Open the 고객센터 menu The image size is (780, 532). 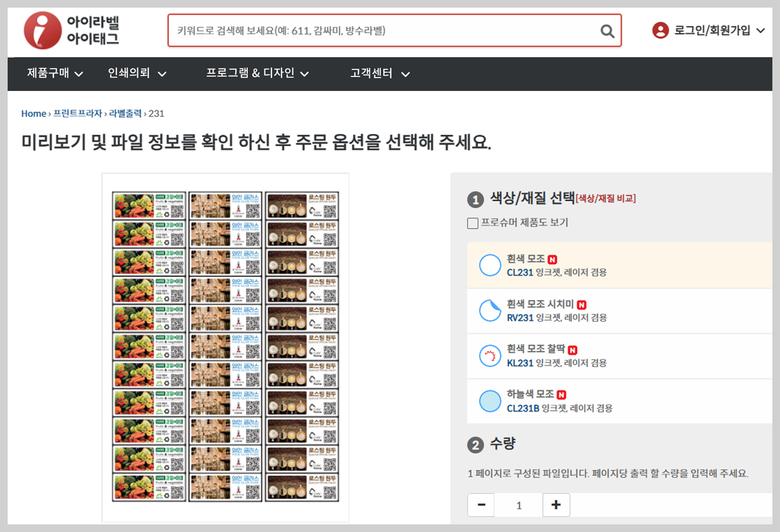[380, 73]
